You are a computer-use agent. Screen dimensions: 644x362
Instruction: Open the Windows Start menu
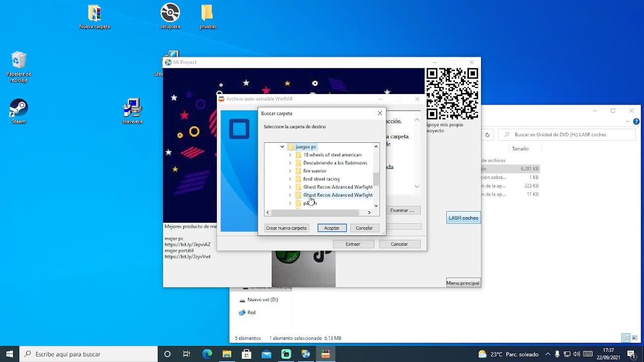pos(10,354)
